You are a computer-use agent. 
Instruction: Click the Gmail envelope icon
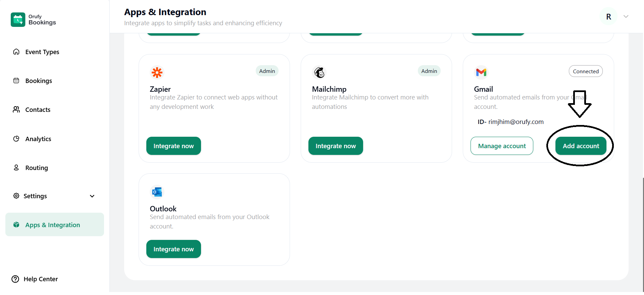(x=481, y=72)
